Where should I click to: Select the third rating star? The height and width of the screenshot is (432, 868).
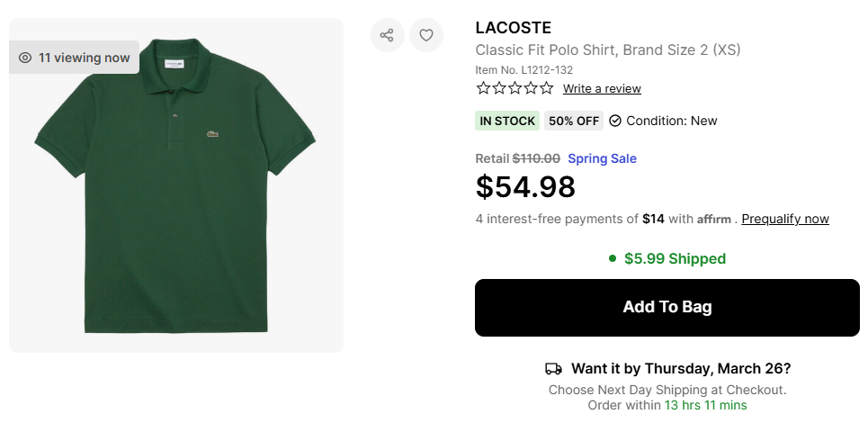pos(515,88)
